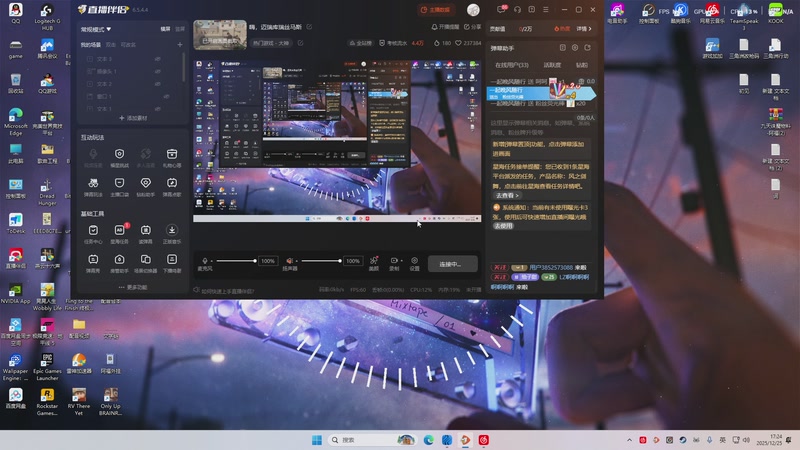Open the microphone device dropdown arrow

coord(212,261)
